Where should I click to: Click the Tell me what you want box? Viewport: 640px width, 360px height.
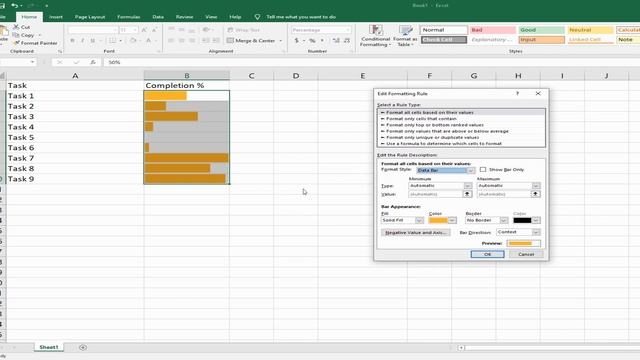tap(301, 17)
